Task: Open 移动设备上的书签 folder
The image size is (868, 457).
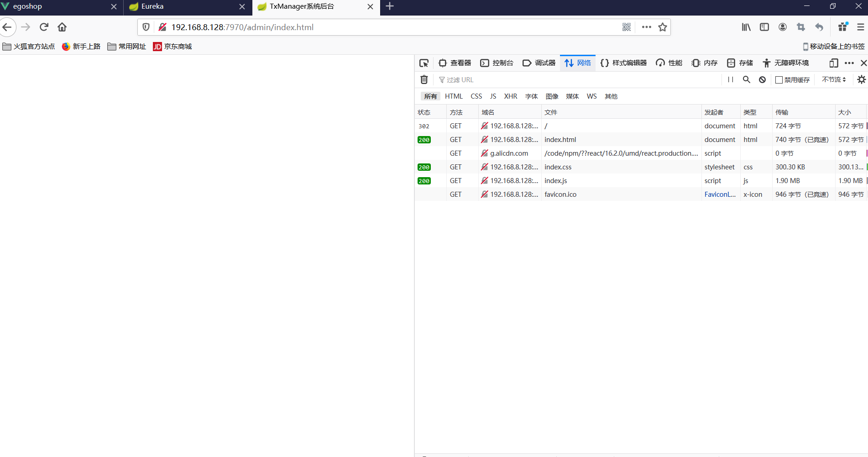Action: point(834,47)
